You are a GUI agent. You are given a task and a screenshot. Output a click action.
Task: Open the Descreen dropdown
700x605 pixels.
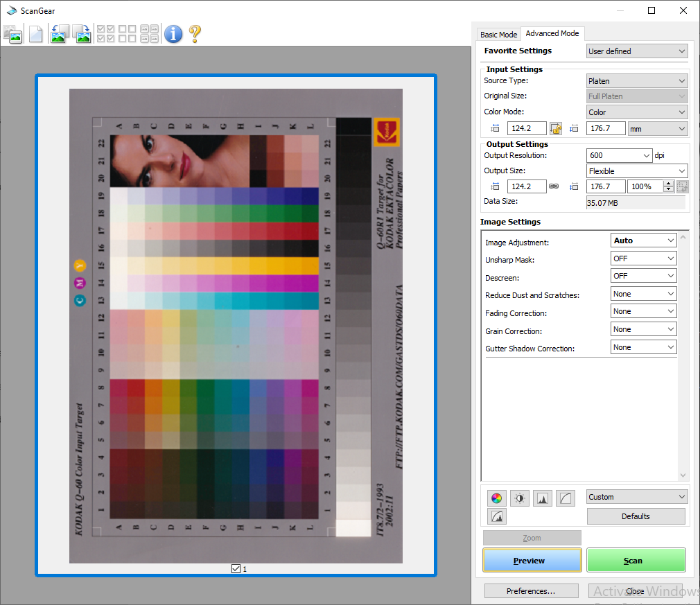[x=643, y=276]
